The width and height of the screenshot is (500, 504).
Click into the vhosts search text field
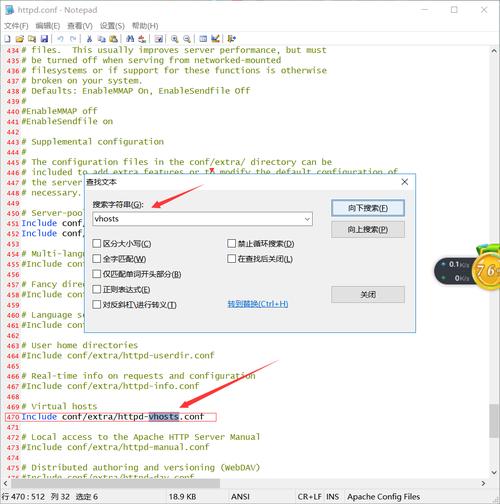pyautogui.click(x=198, y=219)
